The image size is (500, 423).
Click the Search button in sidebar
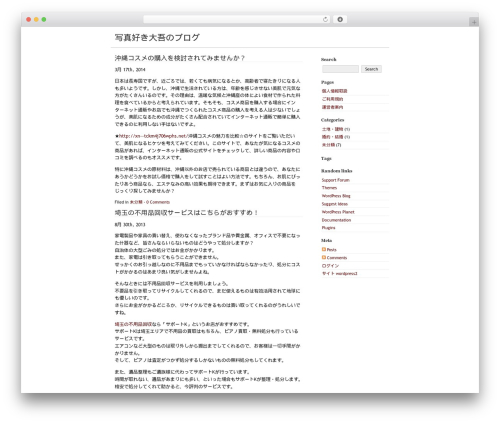pyautogui.click(x=371, y=69)
